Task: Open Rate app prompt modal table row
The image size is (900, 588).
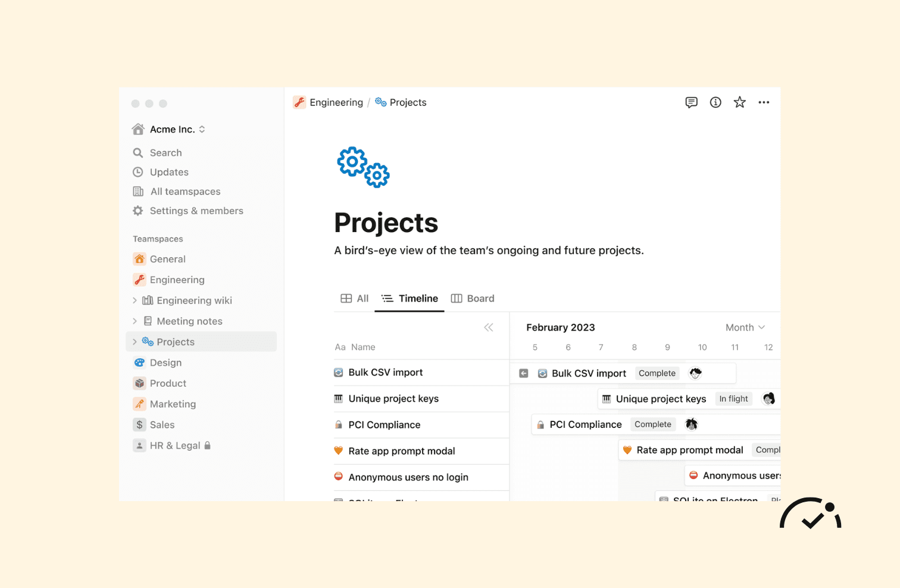Action: tap(421, 451)
